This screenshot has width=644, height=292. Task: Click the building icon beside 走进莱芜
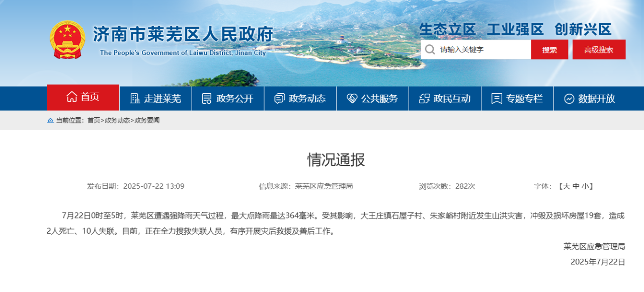coord(135,99)
